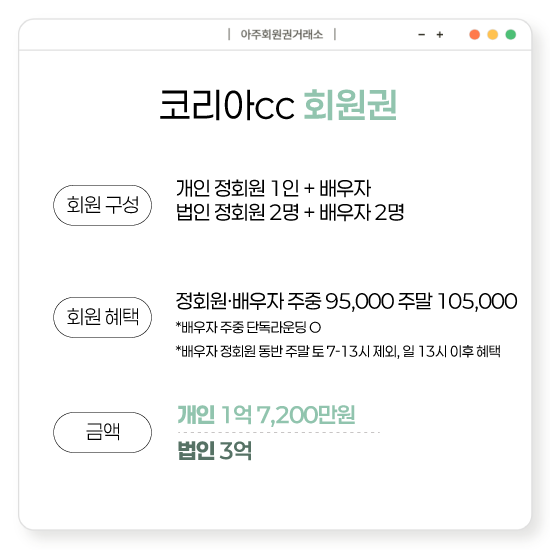Click the 코리아cc heading text

pos(227,105)
